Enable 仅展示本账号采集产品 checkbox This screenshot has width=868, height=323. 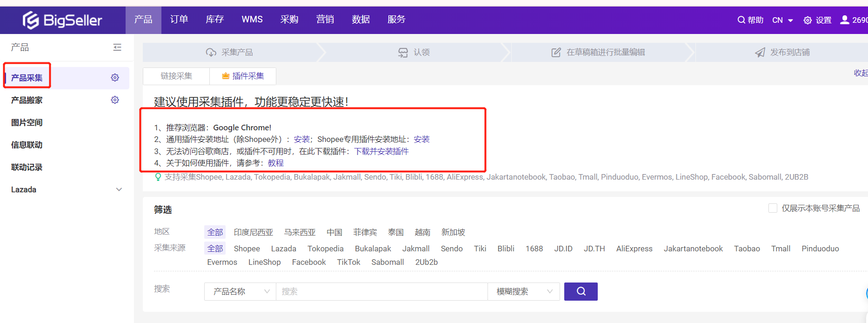tap(773, 208)
